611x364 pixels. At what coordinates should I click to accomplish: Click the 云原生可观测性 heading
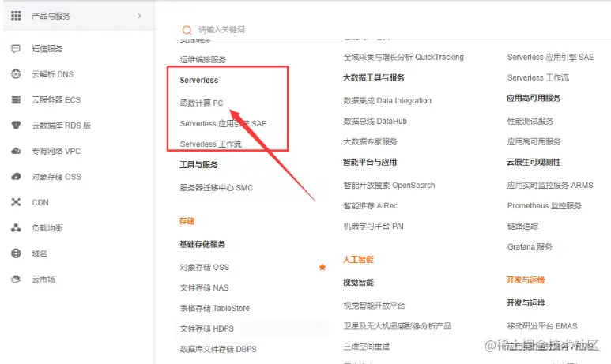point(534,163)
